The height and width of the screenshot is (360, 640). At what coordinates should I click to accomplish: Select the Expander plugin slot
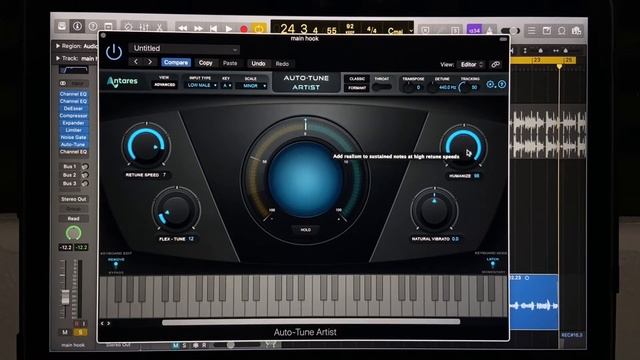73,123
